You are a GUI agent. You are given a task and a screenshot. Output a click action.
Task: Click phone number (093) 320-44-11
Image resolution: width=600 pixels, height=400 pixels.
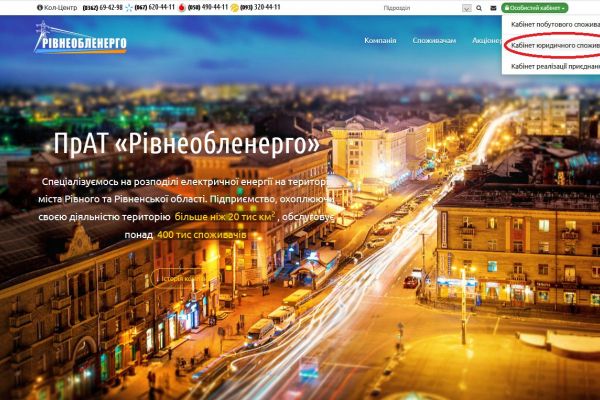pos(260,7)
